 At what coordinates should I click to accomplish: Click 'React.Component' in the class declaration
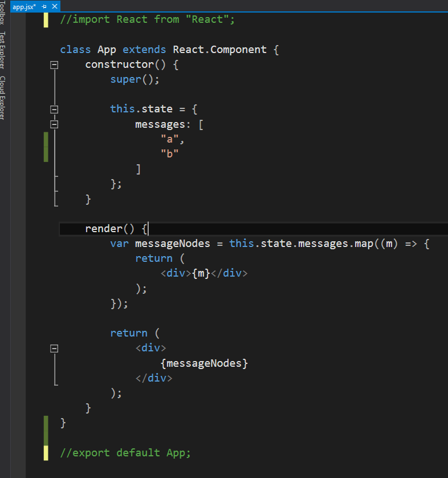[x=219, y=50]
